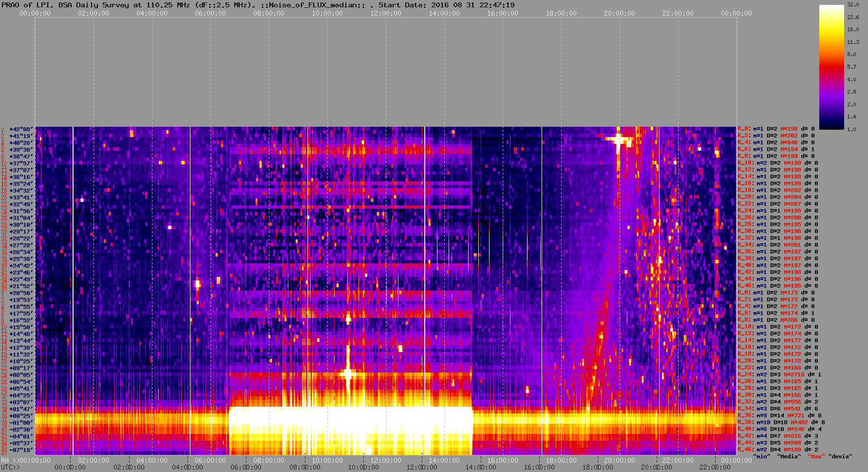Click the R_22 row with M=207
Viewport: 868px width, 472px height.
pyautogui.click(x=778, y=204)
